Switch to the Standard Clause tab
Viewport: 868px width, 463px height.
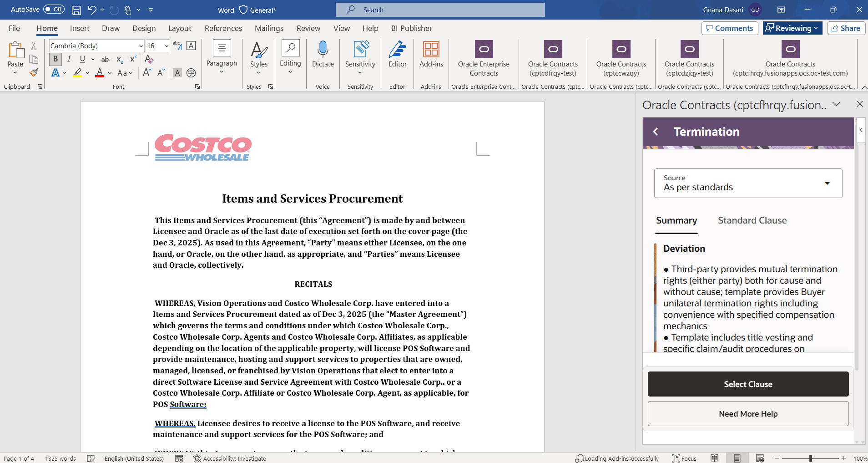[752, 220]
